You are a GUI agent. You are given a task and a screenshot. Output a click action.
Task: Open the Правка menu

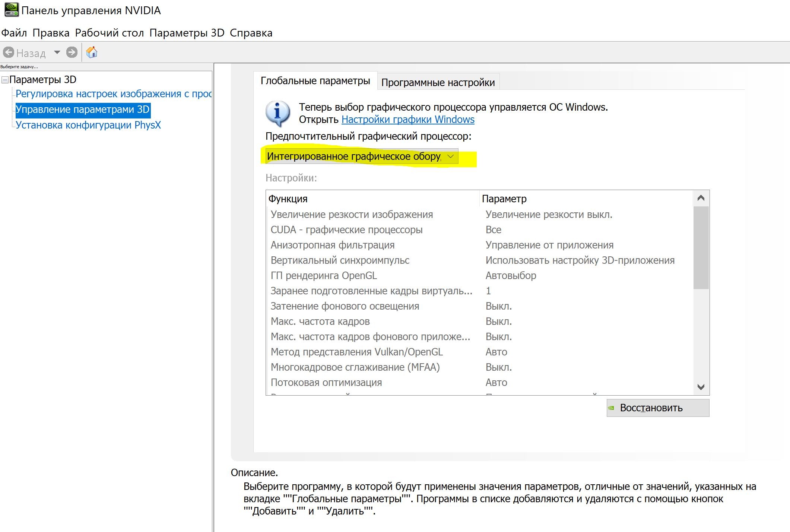[x=51, y=33]
